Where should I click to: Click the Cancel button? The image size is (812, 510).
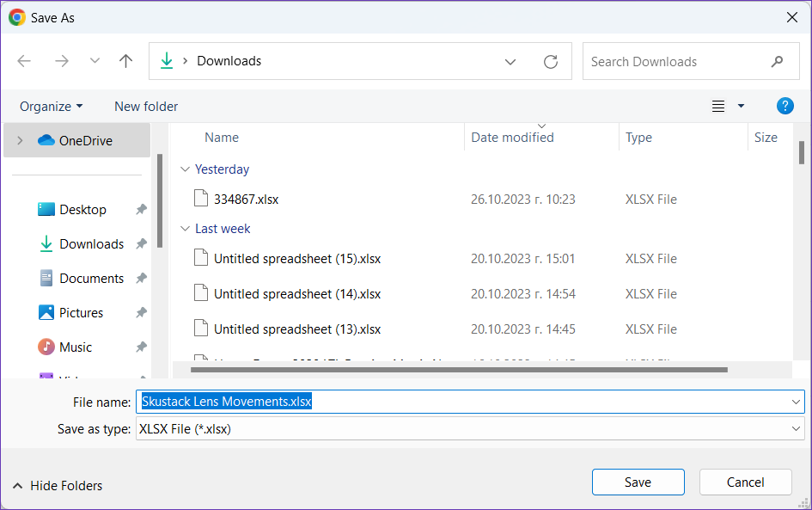click(745, 482)
